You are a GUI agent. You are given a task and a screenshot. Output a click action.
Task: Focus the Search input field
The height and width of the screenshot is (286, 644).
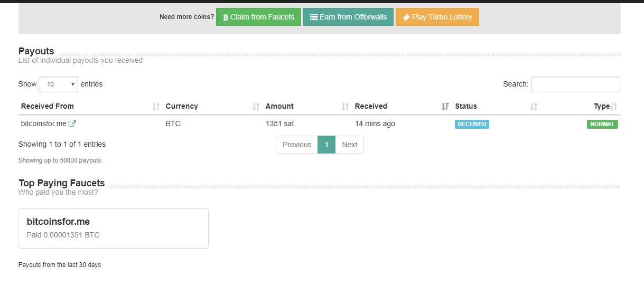click(x=575, y=84)
